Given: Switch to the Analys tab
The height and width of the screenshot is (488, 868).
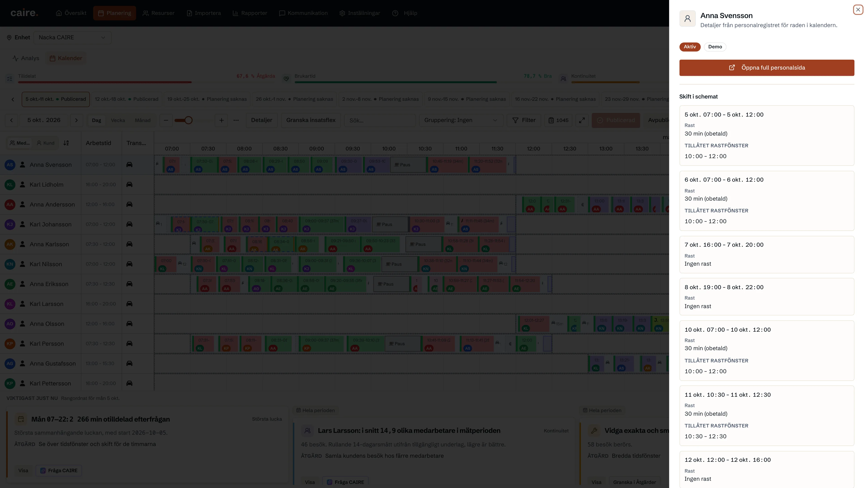Looking at the screenshot, I should 26,58.
